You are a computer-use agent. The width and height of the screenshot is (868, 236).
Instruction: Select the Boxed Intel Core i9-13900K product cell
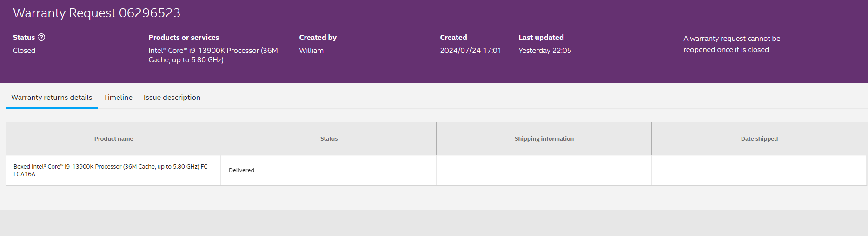point(112,170)
